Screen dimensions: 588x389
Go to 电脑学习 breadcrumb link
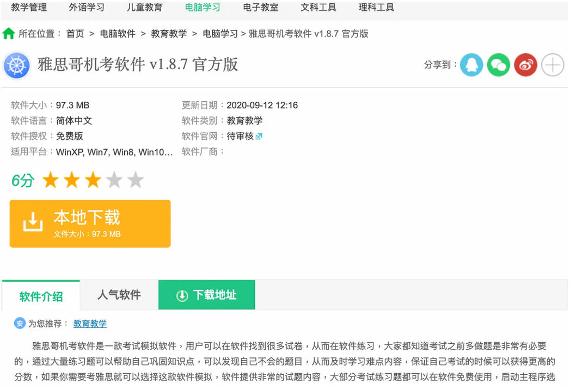point(220,34)
